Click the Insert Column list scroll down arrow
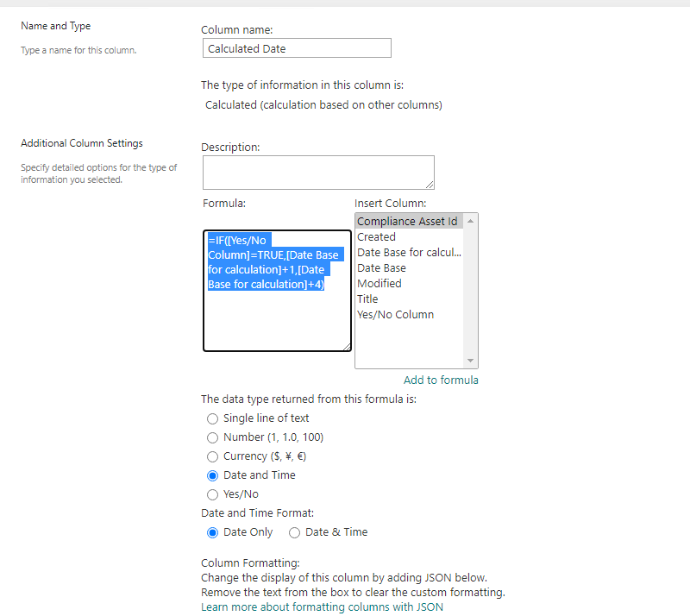The height and width of the screenshot is (616, 690). pyautogui.click(x=470, y=361)
